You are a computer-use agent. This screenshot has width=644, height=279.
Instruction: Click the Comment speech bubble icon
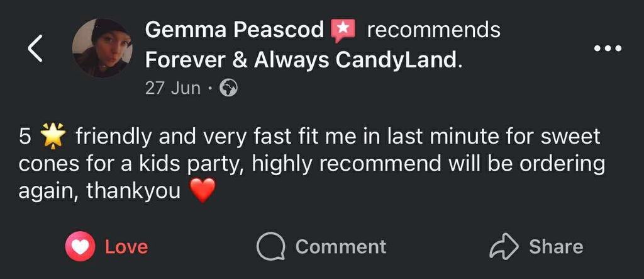coord(271,247)
